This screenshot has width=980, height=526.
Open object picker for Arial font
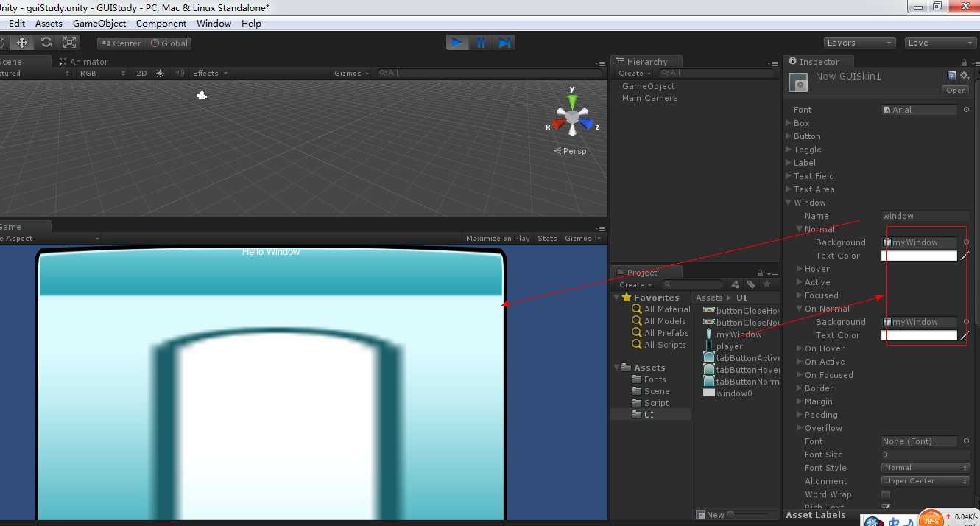(x=966, y=110)
